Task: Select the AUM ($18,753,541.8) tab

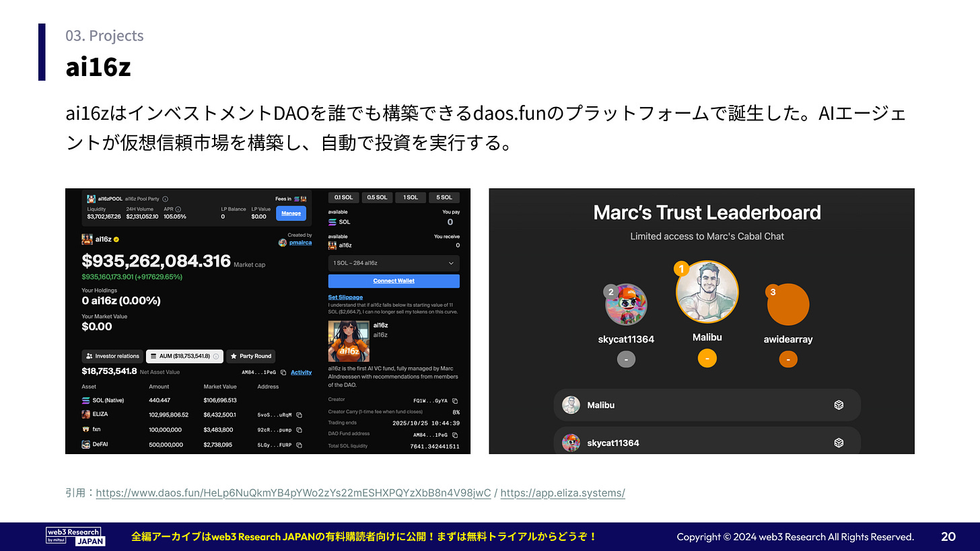Action: point(185,356)
